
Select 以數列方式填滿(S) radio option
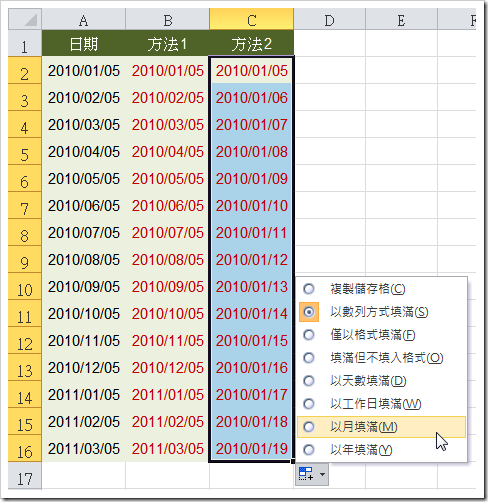point(309,312)
